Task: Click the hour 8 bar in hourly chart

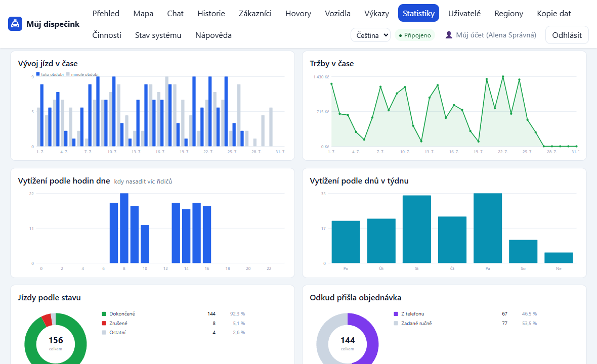Action: [124, 228]
